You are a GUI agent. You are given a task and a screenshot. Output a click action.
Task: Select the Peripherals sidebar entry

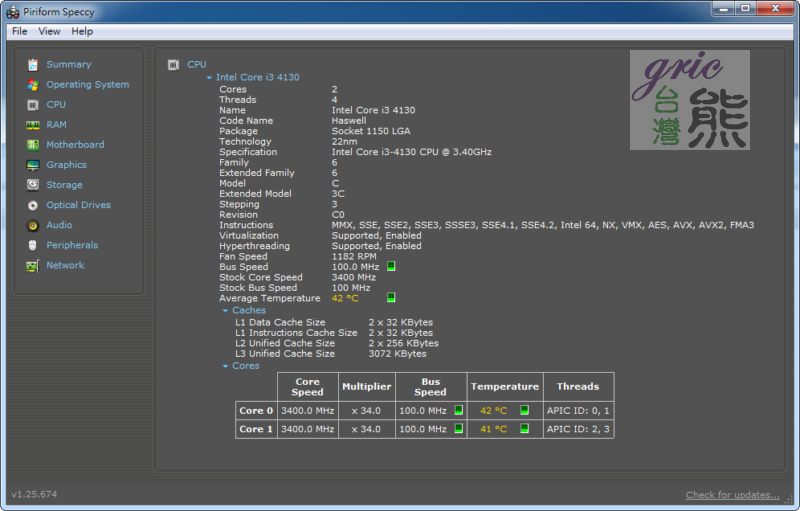[72, 245]
